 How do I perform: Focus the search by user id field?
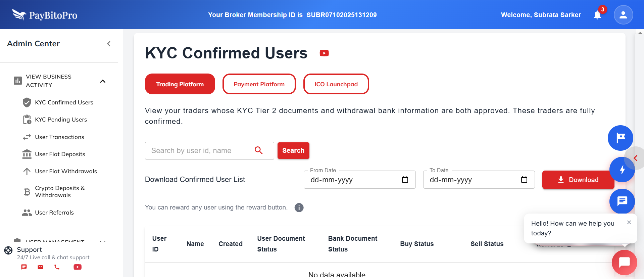[x=200, y=151]
